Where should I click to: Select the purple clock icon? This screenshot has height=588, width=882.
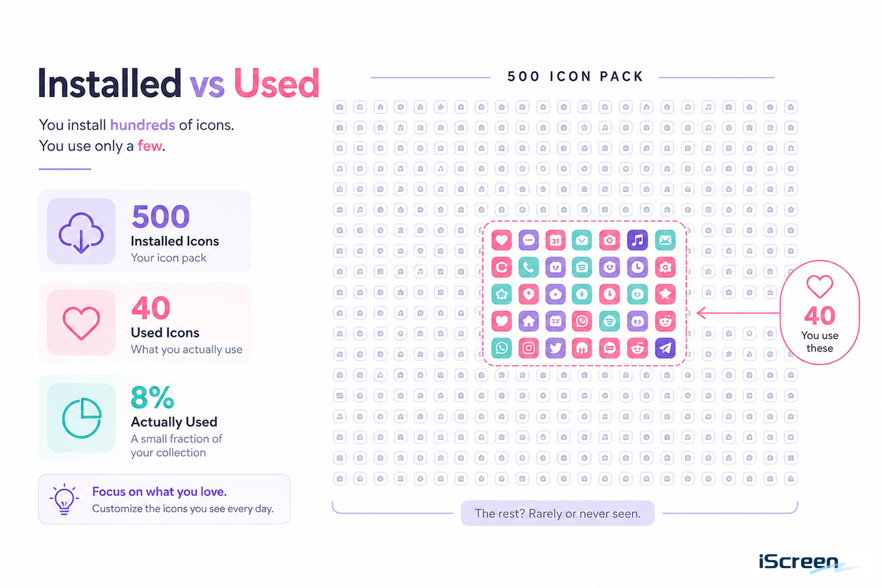coord(637,267)
